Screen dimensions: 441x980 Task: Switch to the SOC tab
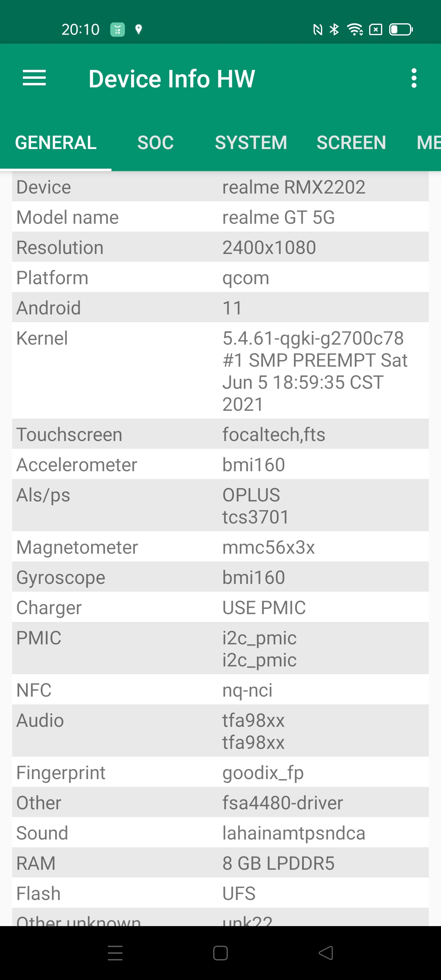coord(156,143)
